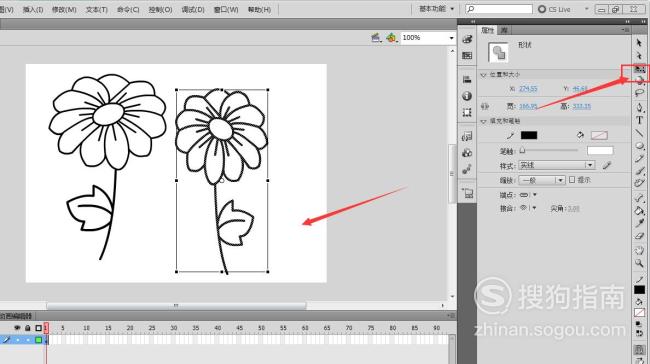The height and width of the screenshot is (364, 650).
Task: Open the 接合 join style dropdown
Action: point(528,208)
